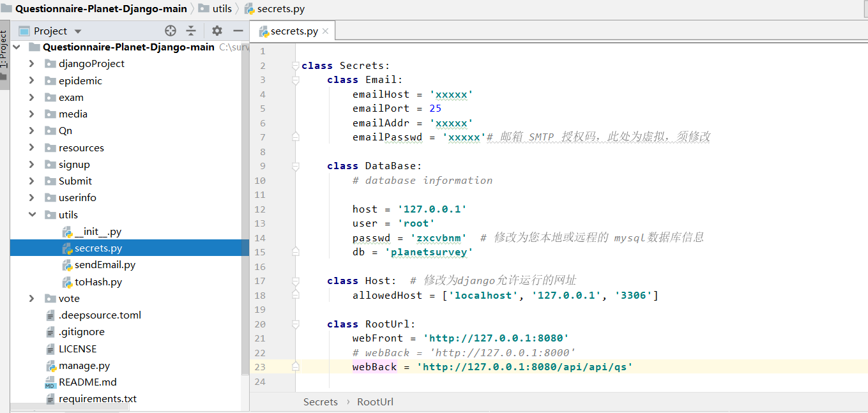The width and height of the screenshot is (868, 413).
Task: Open the Project view dropdown
Action: pos(78,30)
